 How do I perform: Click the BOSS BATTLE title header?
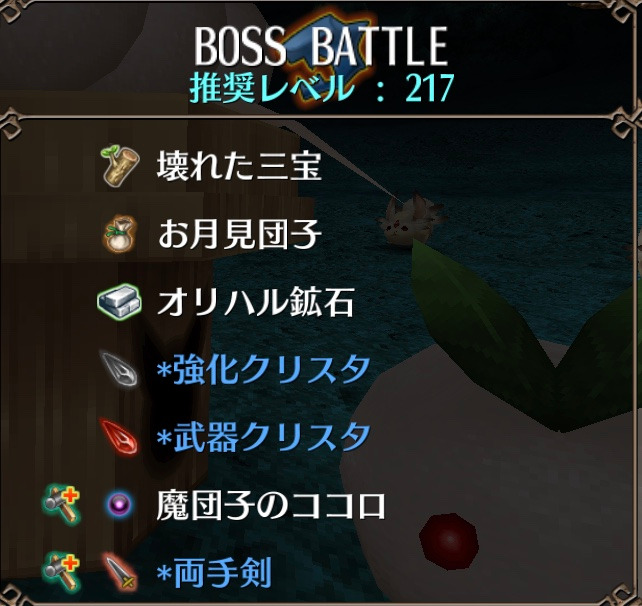pyautogui.click(x=321, y=46)
